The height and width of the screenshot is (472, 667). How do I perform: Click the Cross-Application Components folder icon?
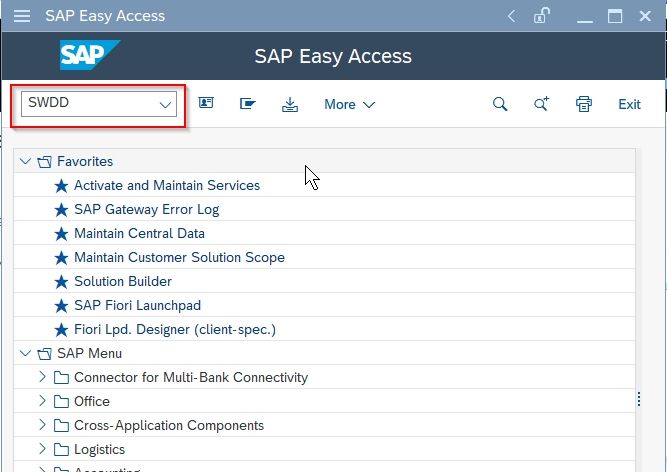pos(61,426)
